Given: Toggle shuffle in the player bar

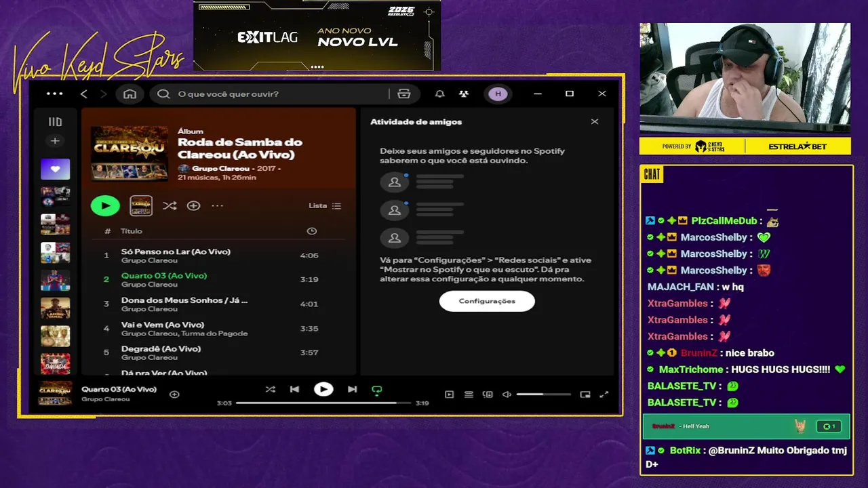Looking at the screenshot, I should point(270,389).
